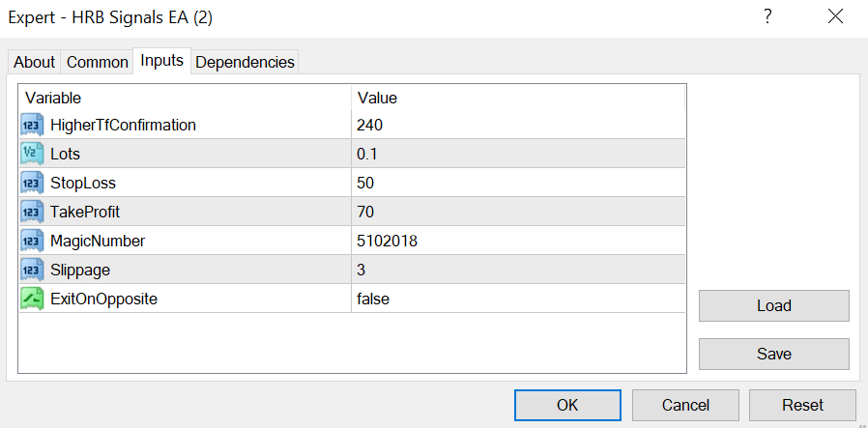868x428 pixels.
Task: Click the integer icon next to StopLoss
Action: click(32, 183)
